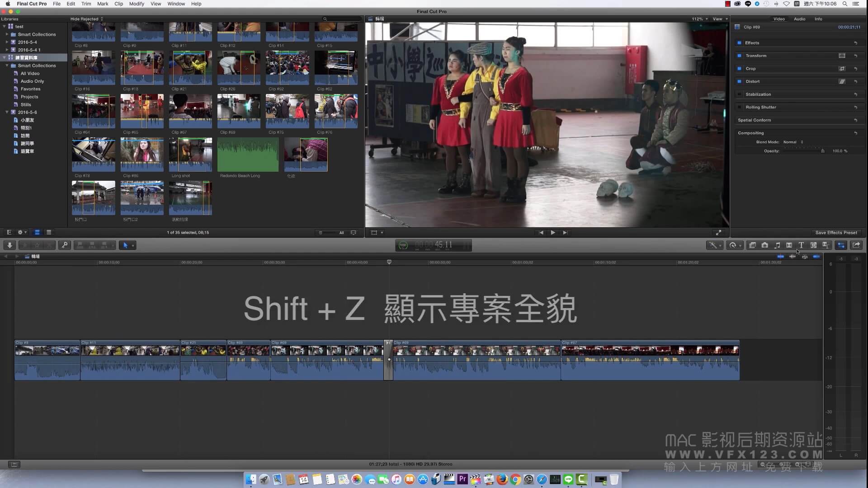Image resolution: width=868 pixels, height=488 pixels.
Task: Activate the Crop onscreen controls icon
Action: (x=842, y=69)
